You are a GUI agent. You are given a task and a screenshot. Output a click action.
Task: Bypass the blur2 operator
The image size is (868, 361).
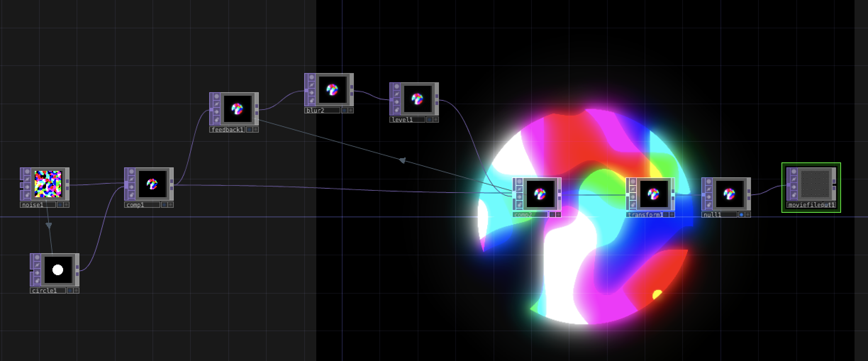click(x=312, y=93)
